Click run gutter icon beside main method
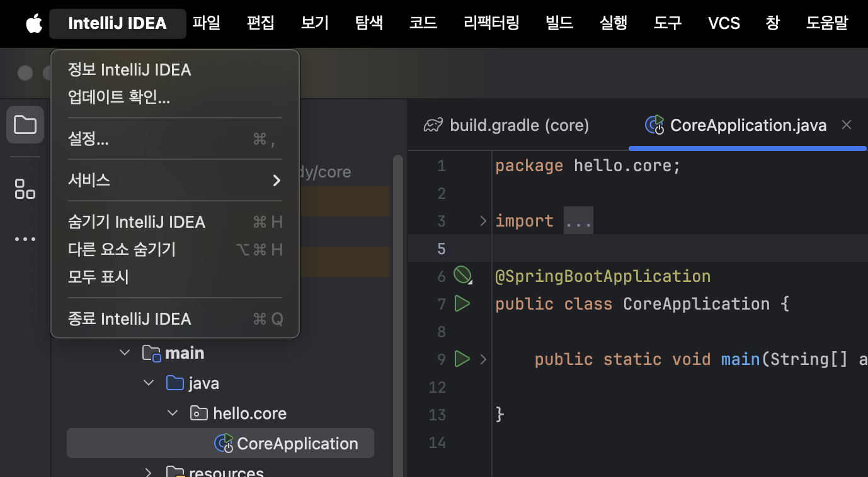Image resolution: width=868 pixels, height=477 pixels. 462,359
